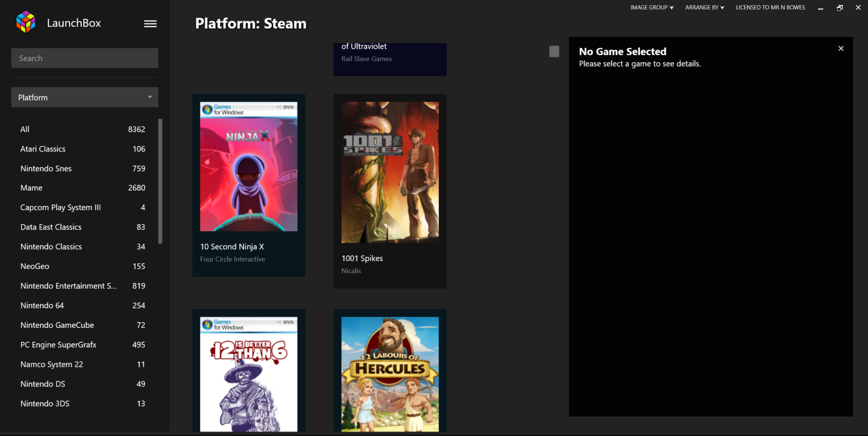Close the No Game Selected details panel

tap(841, 48)
